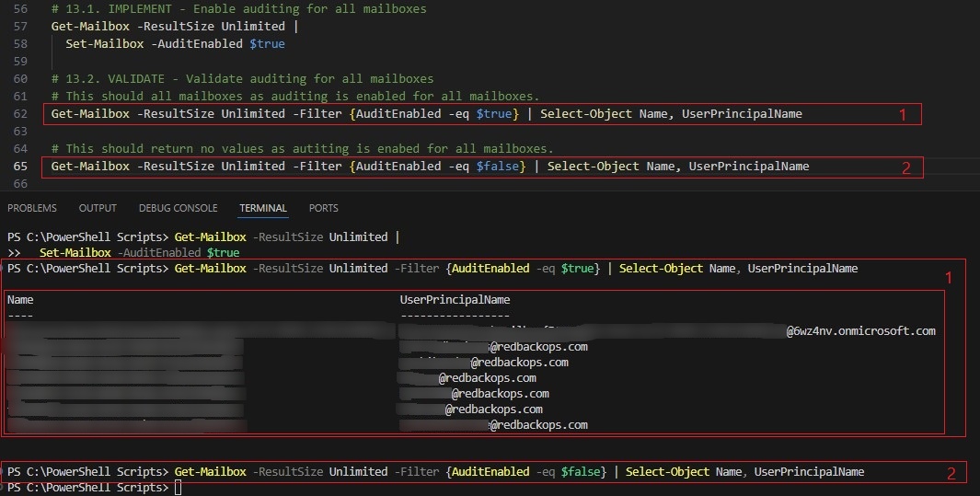Click '-AuditEnabled' parameter on editor line 58
Screen dimensions: 980x496
[x=196, y=44]
